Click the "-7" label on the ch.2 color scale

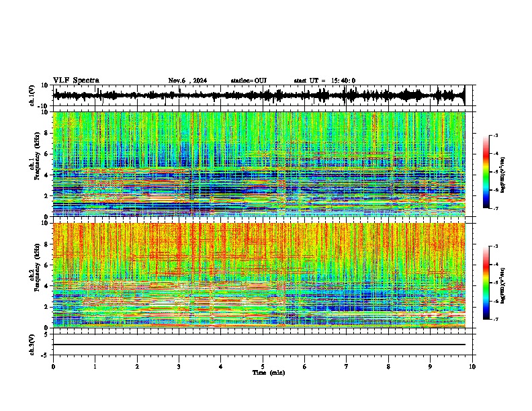(x=496, y=320)
